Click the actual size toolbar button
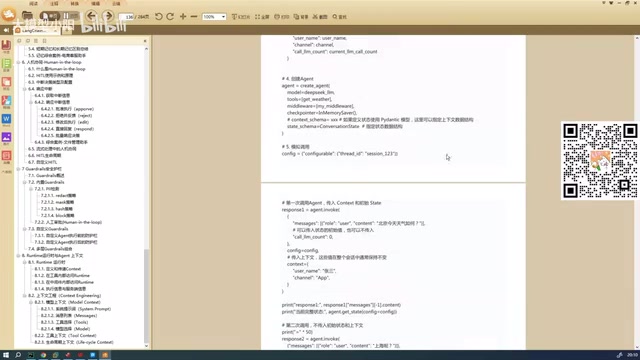Image resolution: width=640 pixels, height=360 pixels. click(241, 17)
